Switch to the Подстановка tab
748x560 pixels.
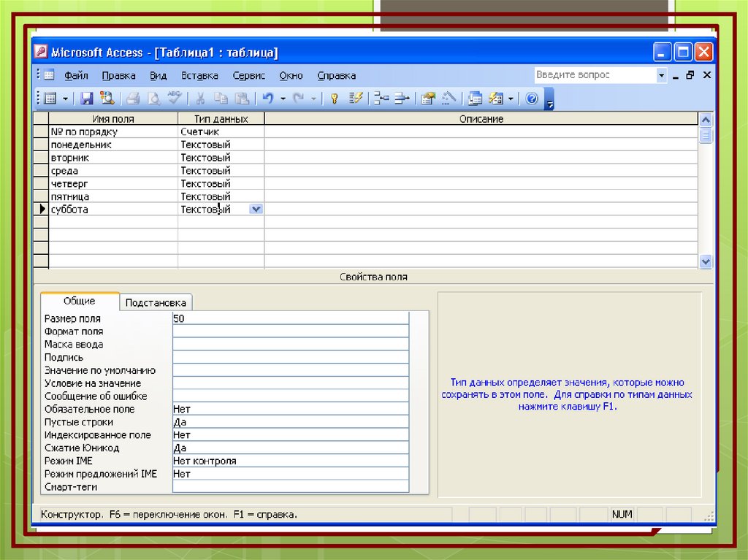point(156,302)
